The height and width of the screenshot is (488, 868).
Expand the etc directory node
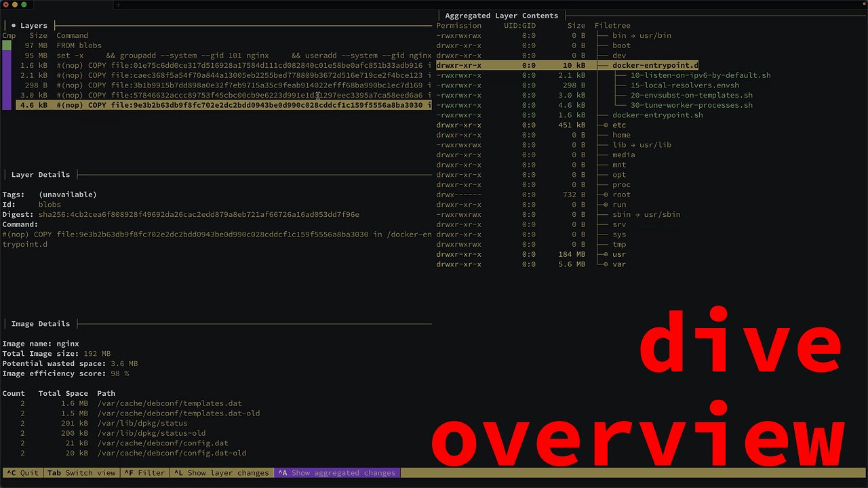(x=606, y=125)
